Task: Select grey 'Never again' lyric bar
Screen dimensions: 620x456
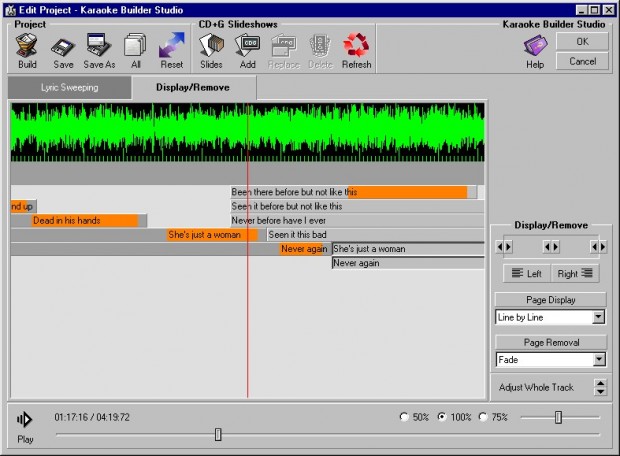Action: pyautogui.click(x=408, y=263)
